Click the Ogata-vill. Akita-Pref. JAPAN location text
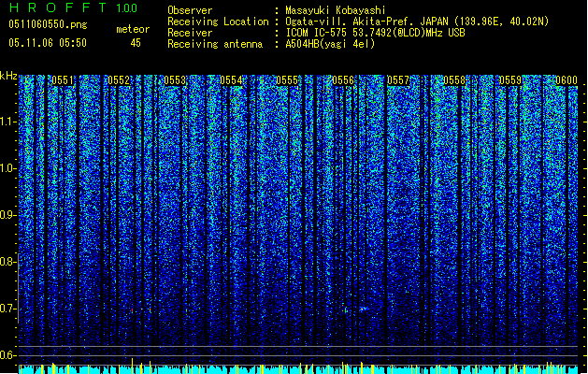Image resolution: width=588 pixels, height=374 pixels. tap(417, 22)
